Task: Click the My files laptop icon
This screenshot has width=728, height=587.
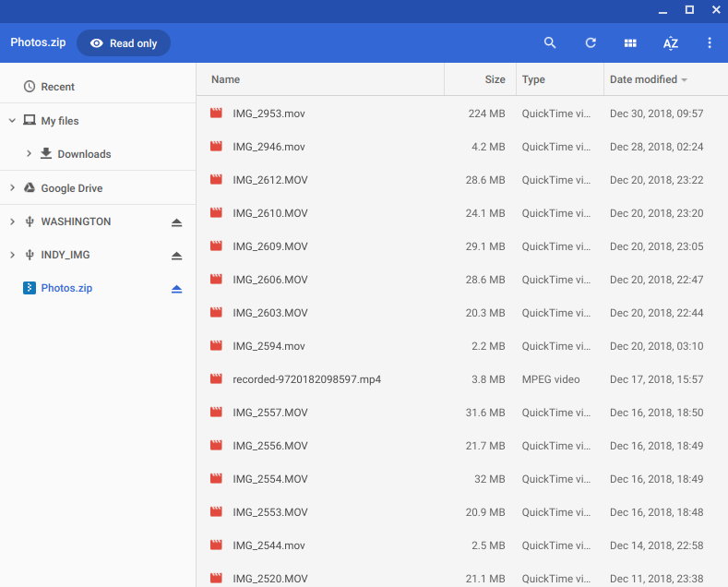Action: 30,120
